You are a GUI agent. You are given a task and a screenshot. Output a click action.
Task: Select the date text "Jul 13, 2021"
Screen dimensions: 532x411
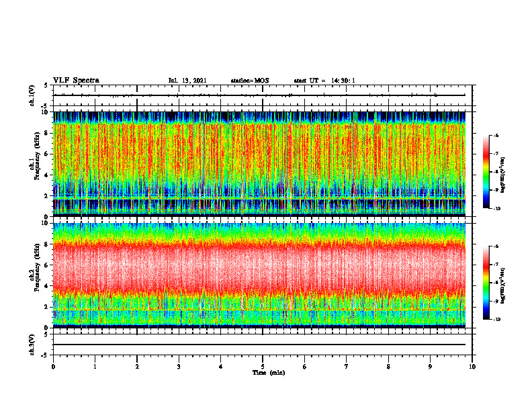pyautogui.click(x=187, y=81)
